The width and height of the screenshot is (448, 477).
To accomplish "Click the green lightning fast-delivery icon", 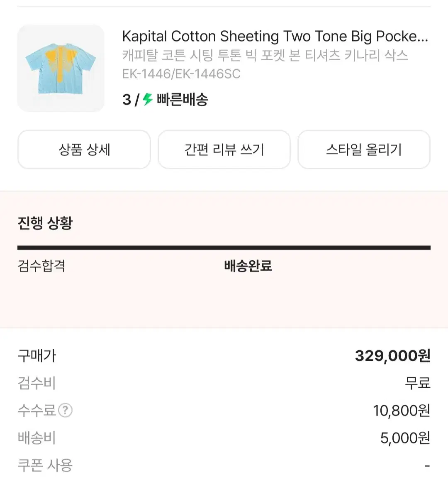I will (x=148, y=100).
